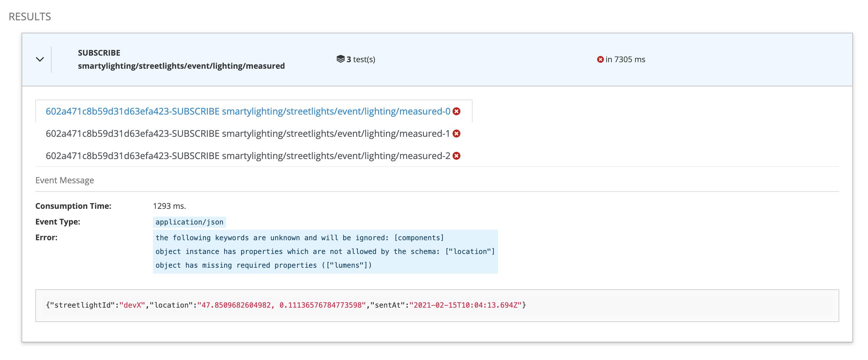Viewport: 868px width, 360px height.
Task: Click the stacked tests icon beside "3 test(s)"
Action: (x=340, y=59)
